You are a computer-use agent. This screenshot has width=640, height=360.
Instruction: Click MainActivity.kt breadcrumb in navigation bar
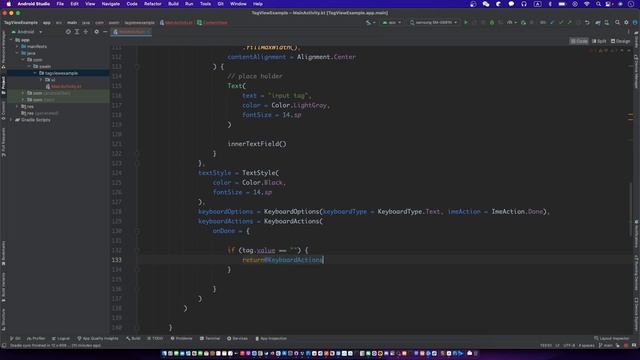[x=177, y=22]
